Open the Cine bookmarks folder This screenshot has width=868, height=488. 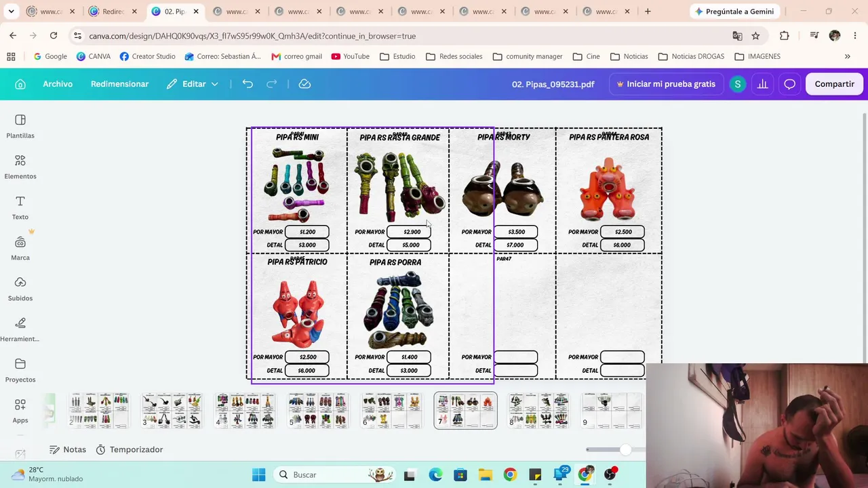[x=586, y=56]
